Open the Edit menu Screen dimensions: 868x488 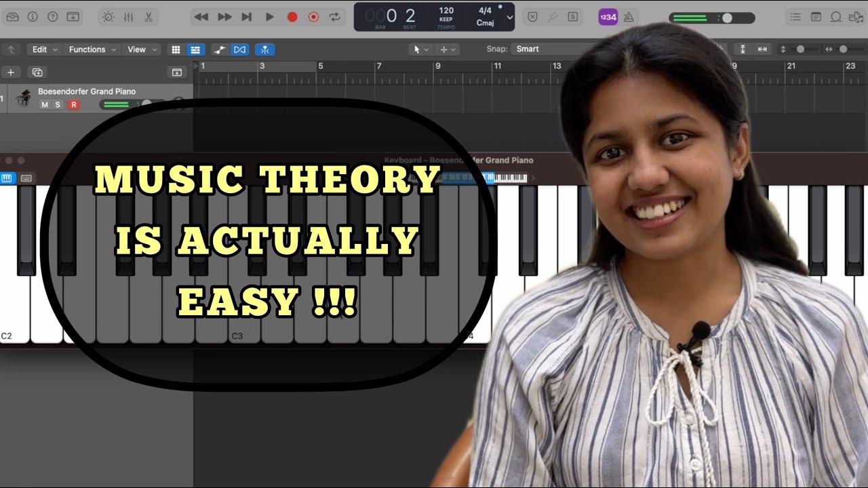click(44, 49)
